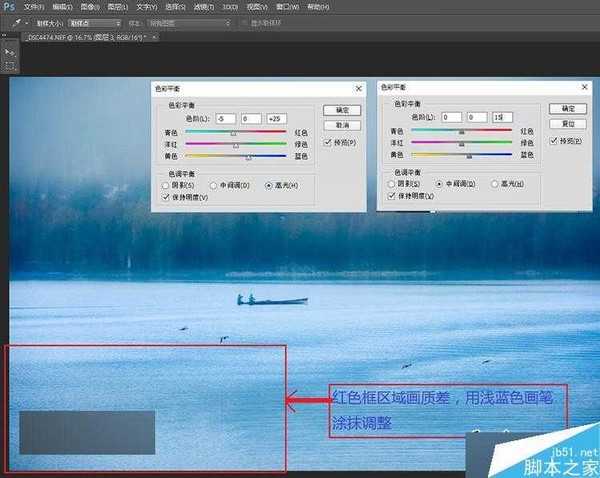Screen dimensions: 600x478
Task: Click 确定 in the left 色彩平衡 dialog
Action: [x=342, y=110]
